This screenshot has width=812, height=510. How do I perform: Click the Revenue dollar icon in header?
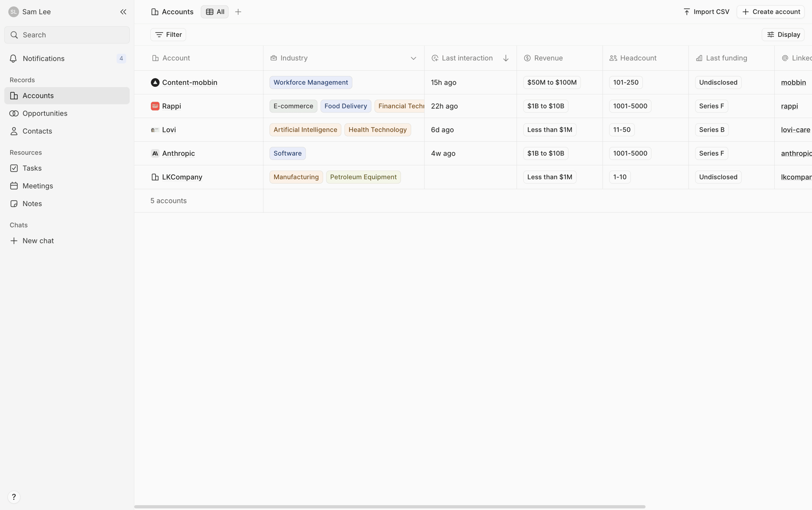[527, 58]
